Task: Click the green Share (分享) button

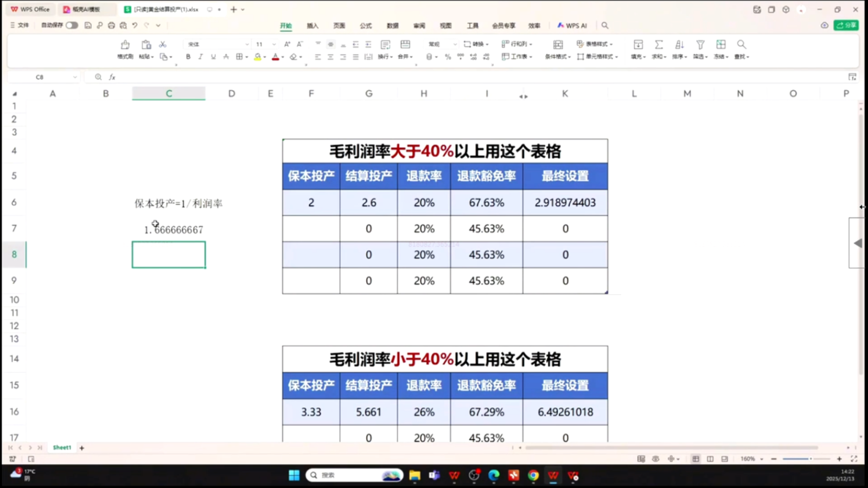Action: point(846,25)
